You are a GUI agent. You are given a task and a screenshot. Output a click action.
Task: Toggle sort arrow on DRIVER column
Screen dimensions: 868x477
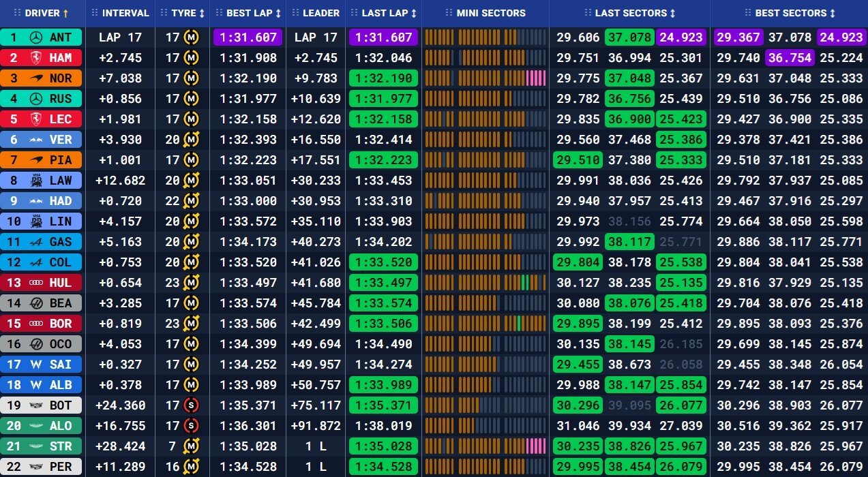pos(65,13)
